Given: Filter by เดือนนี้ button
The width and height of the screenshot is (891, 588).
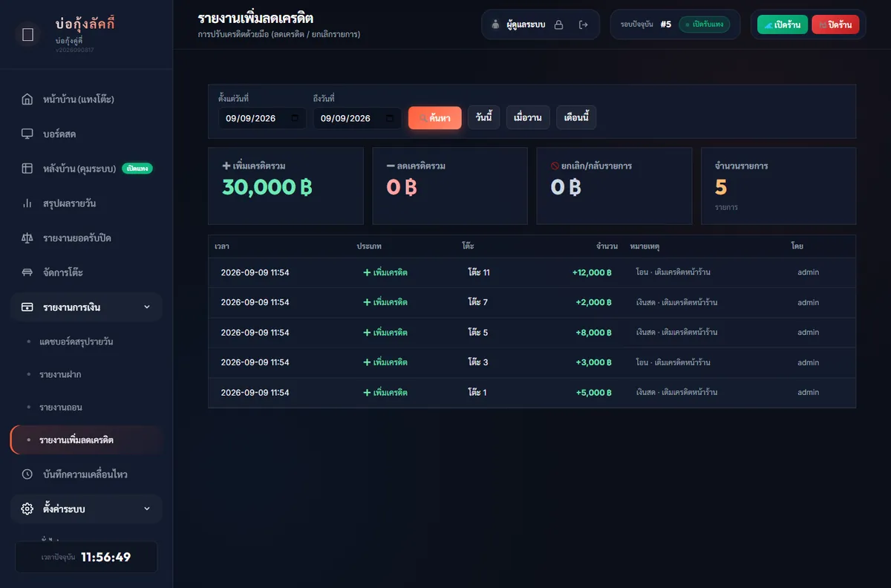Looking at the screenshot, I should [x=576, y=118].
